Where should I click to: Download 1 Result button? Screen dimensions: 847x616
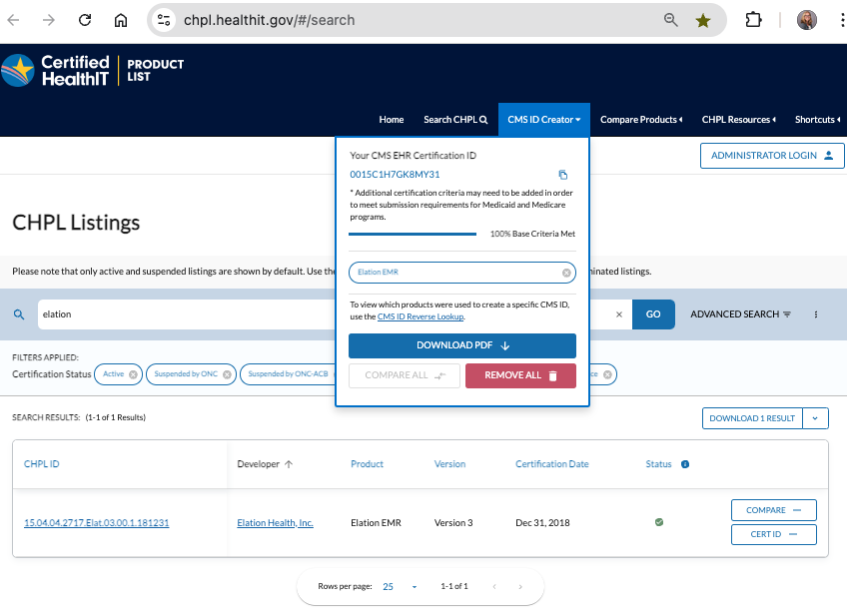[752, 418]
